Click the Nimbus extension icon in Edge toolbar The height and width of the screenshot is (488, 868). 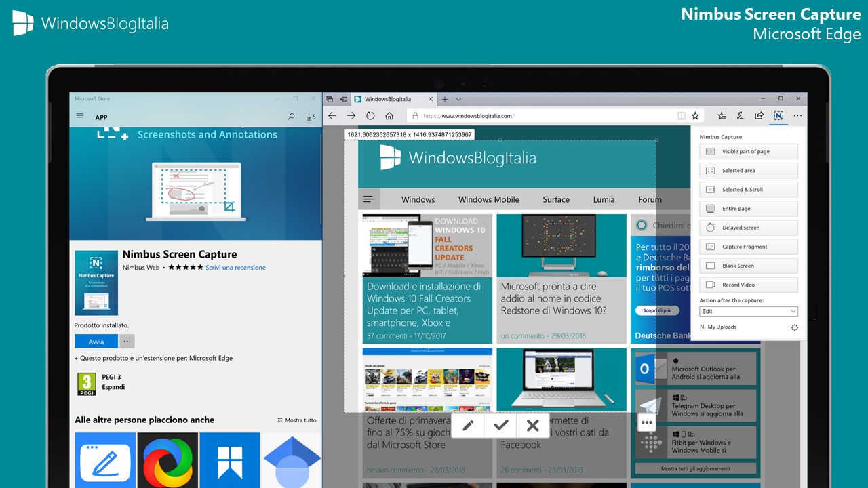pos(778,116)
